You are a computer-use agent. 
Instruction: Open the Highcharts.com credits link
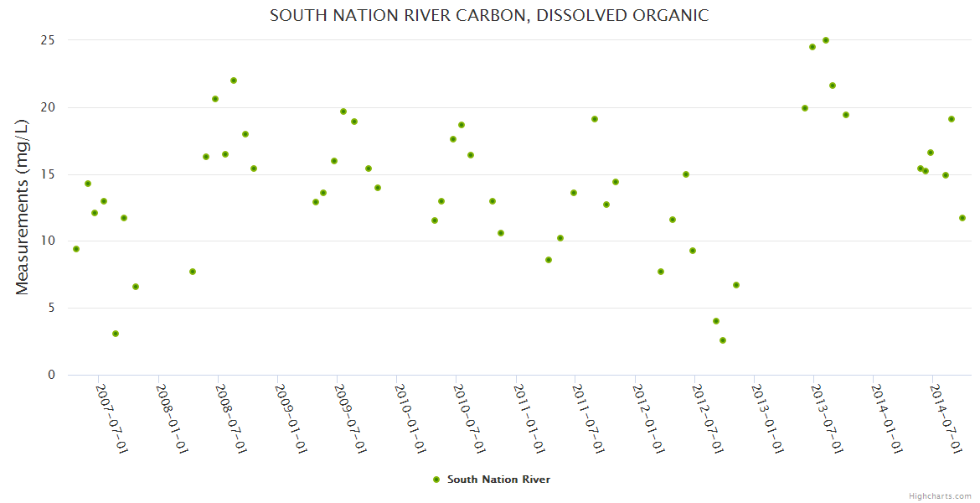940,495
